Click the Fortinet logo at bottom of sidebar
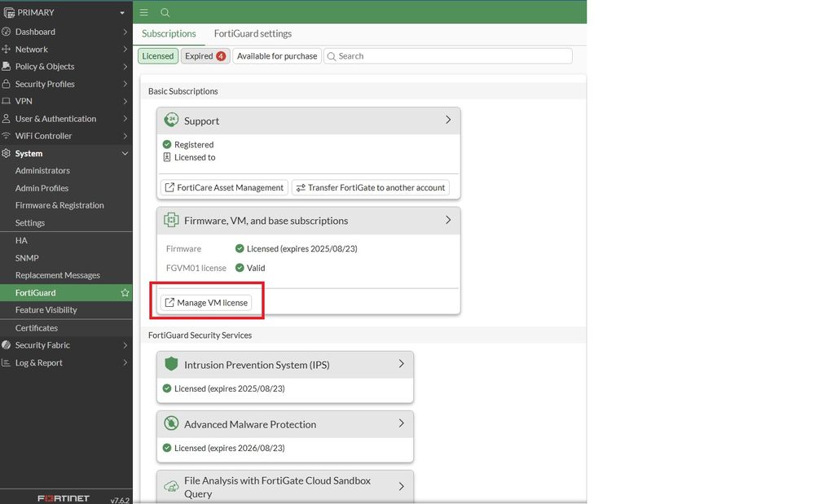The width and height of the screenshot is (814, 504). 64,497
